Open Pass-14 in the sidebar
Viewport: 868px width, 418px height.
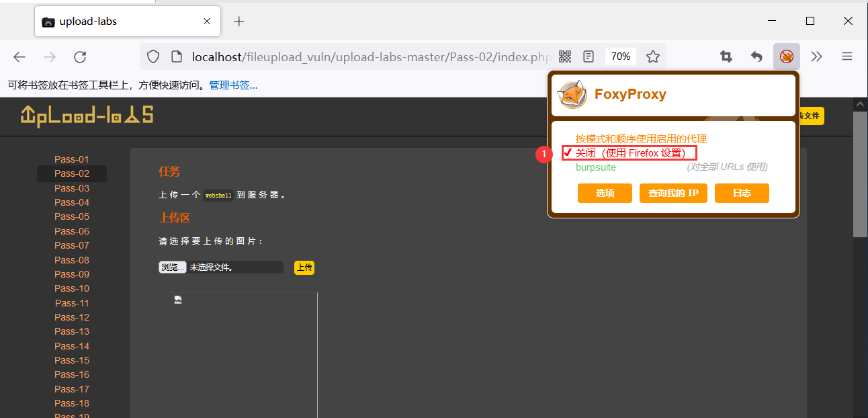(72, 346)
